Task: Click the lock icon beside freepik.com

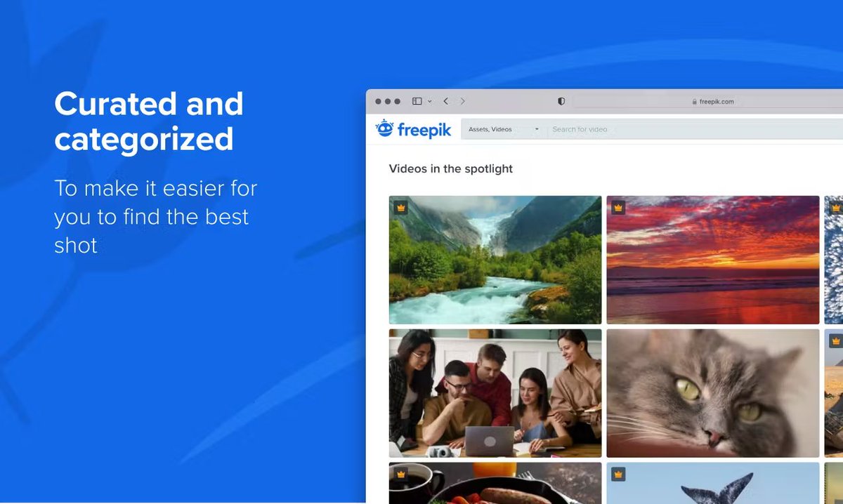Action: point(694,102)
